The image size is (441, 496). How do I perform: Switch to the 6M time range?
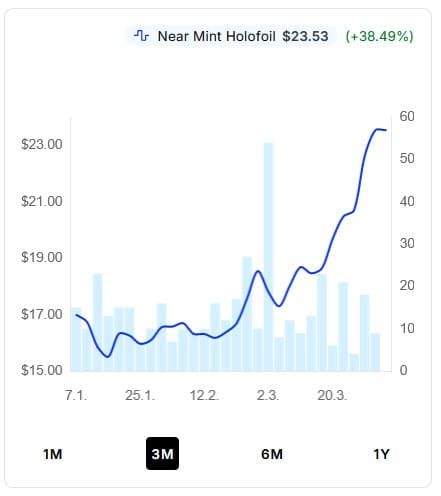click(272, 454)
